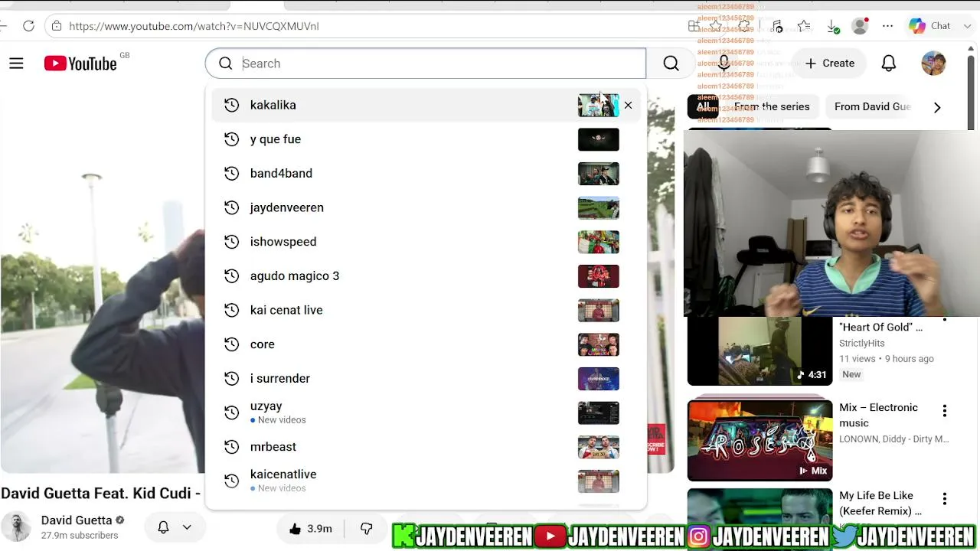This screenshot has height=551, width=980.
Task: Open the YouTube account avatar menu
Action: (933, 64)
